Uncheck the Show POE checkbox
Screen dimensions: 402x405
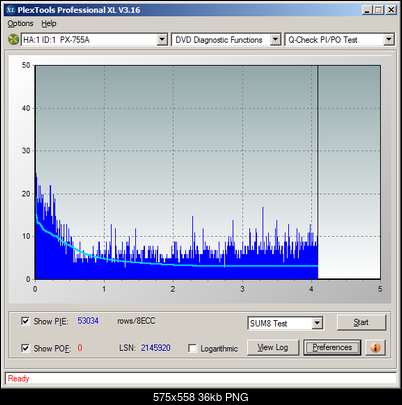[25, 348]
